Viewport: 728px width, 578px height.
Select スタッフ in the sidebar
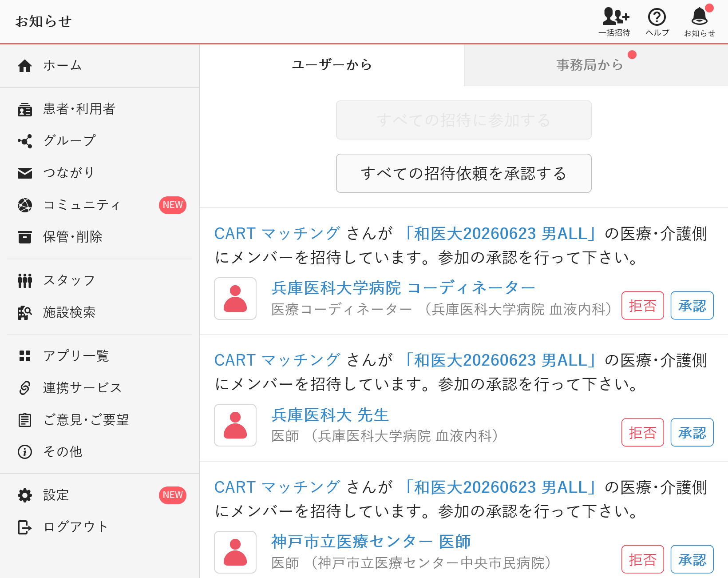[99, 281]
